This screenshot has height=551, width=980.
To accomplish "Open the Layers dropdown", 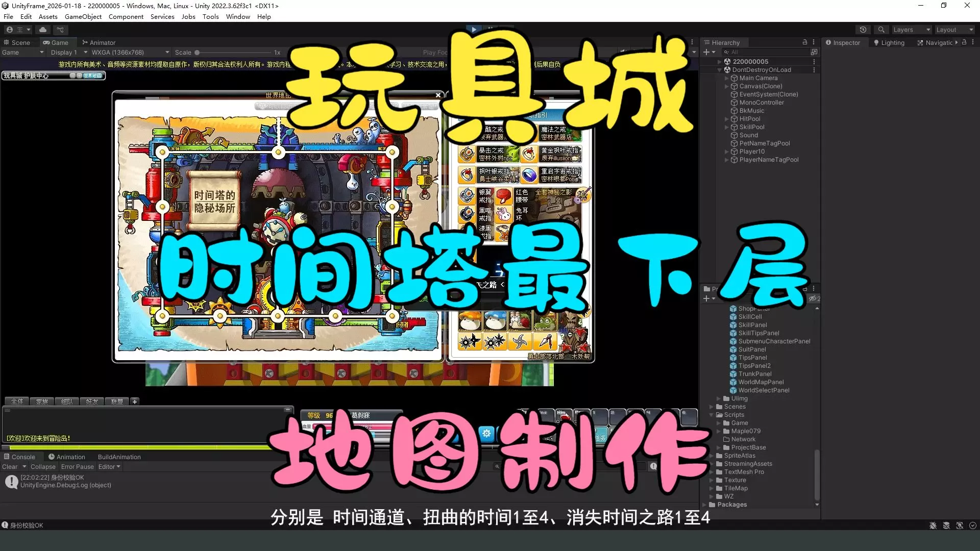I will tap(912, 30).
